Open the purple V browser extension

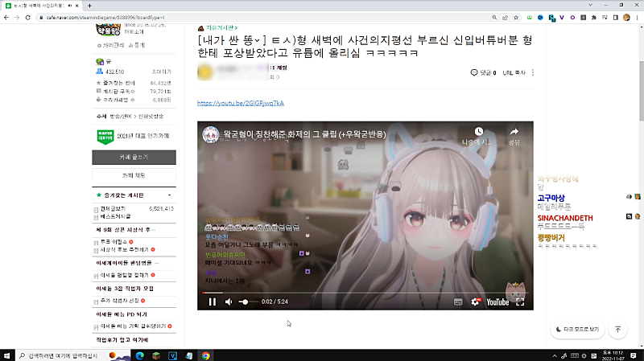click(562, 18)
